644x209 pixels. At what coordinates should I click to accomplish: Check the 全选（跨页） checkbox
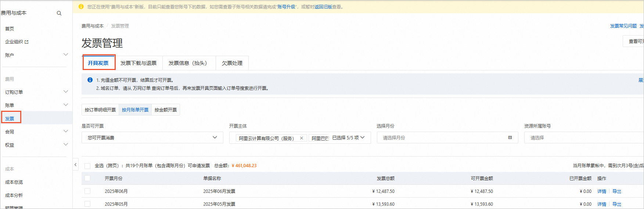(87, 166)
